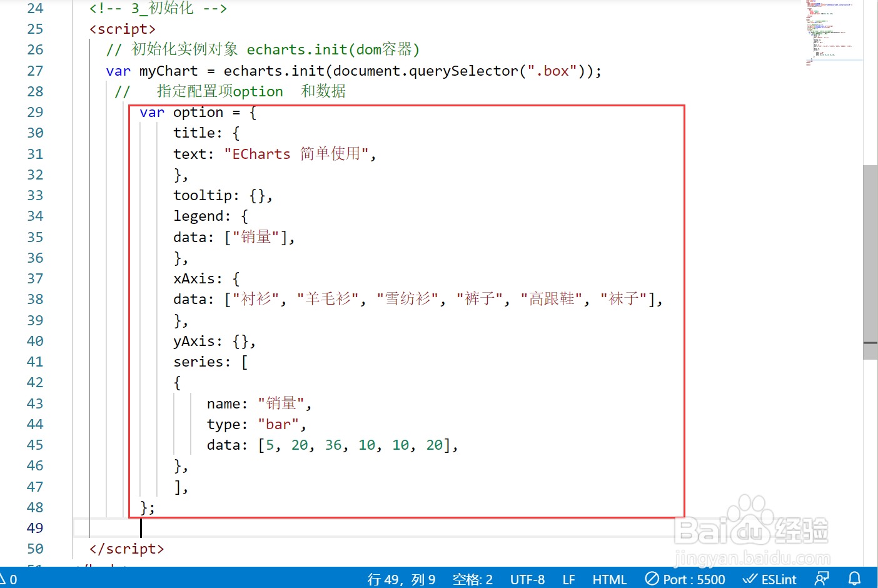
Task: Click the "袜子" string
Action: click(623, 299)
